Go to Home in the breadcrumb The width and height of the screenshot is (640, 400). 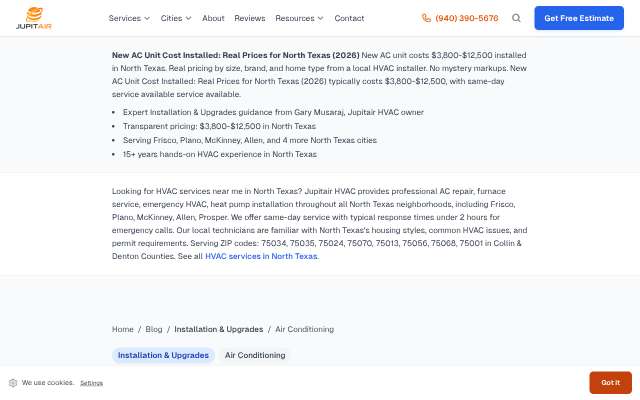coord(122,329)
